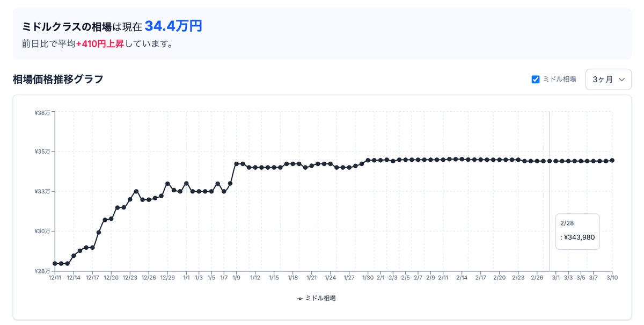Select the first data point at 12/11
The height and width of the screenshot is (325, 644).
click(x=55, y=263)
